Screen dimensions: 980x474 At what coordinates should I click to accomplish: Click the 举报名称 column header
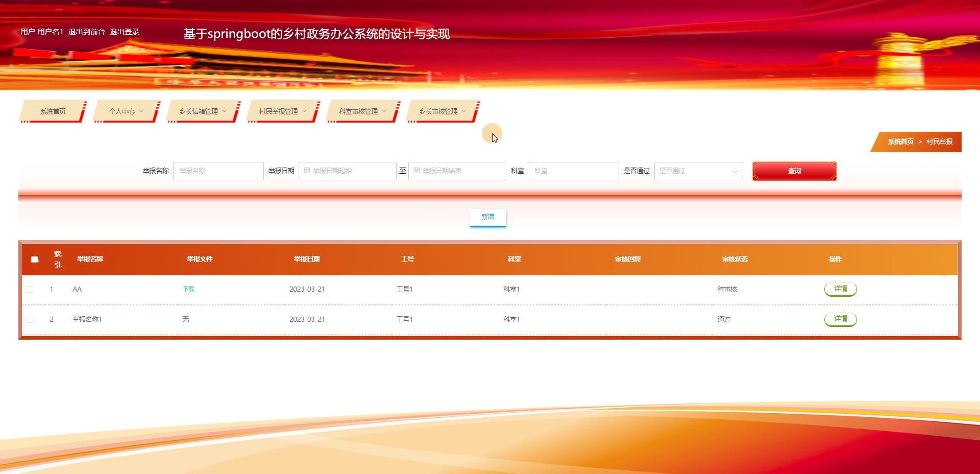90,259
